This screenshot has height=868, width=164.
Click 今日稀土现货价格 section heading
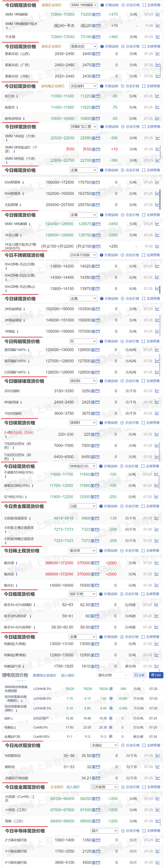21,551
